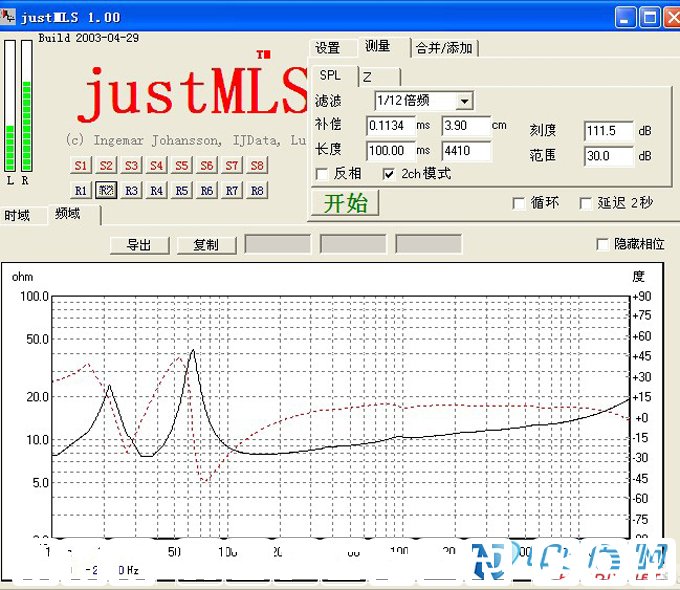Switch to the 频域 frequency domain tab

pyautogui.click(x=75, y=214)
